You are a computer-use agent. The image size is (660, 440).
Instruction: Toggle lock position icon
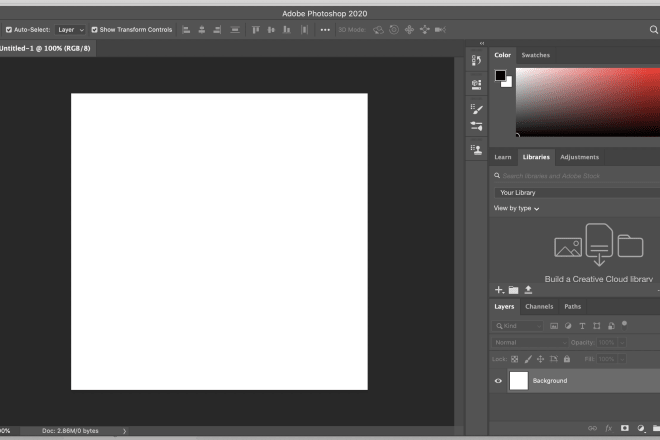(540, 359)
